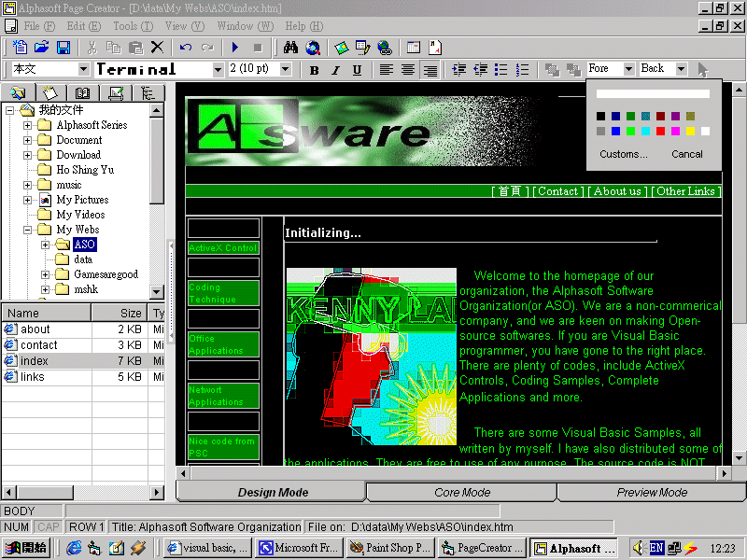Screen dimensions: 747x560
Task: Click the Save disk icon in toolbar
Action: click(63, 48)
